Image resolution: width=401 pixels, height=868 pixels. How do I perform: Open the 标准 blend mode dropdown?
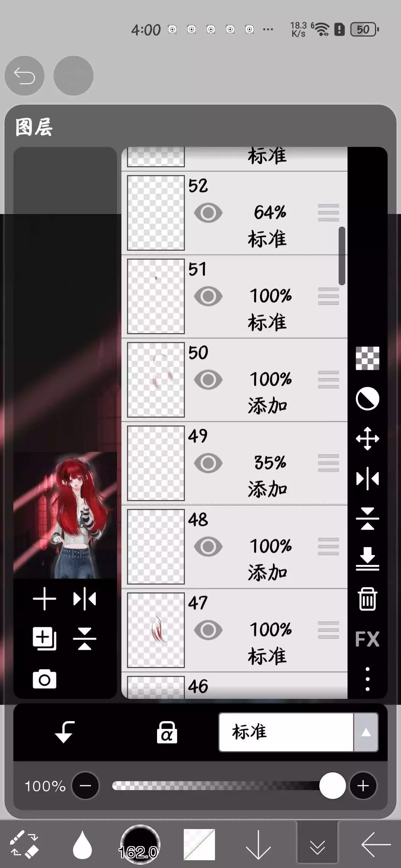[286, 732]
